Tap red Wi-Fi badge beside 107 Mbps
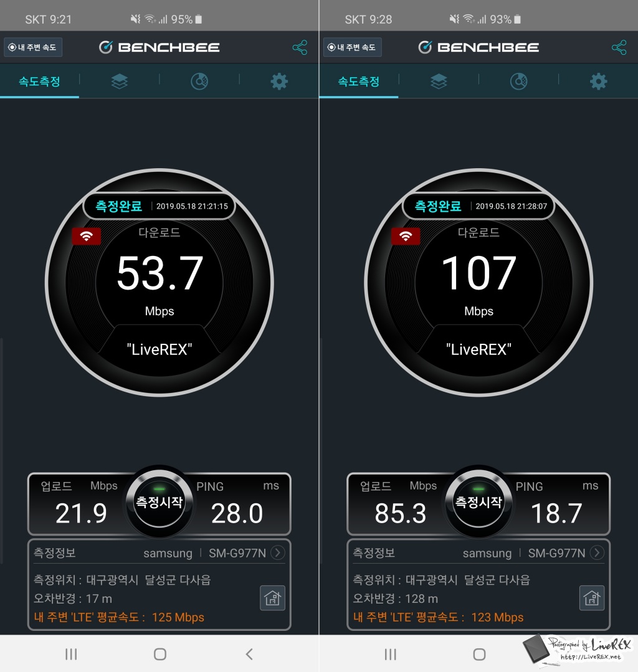This screenshot has width=638, height=672. coord(406,235)
